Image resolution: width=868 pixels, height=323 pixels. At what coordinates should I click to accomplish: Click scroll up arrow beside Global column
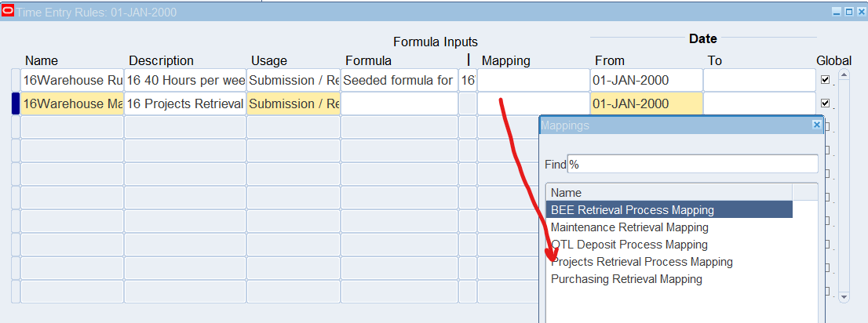[844, 75]
